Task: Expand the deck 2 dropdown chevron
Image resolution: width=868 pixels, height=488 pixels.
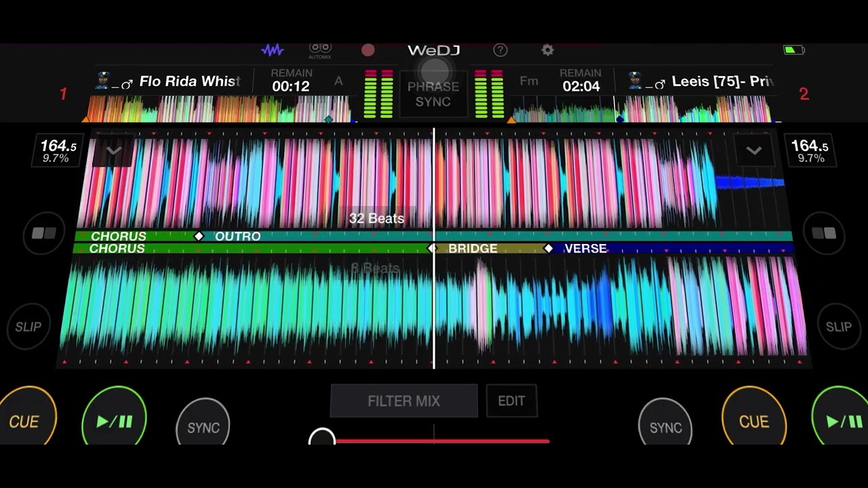Action: pyautogui.click(x=754, y=150)
